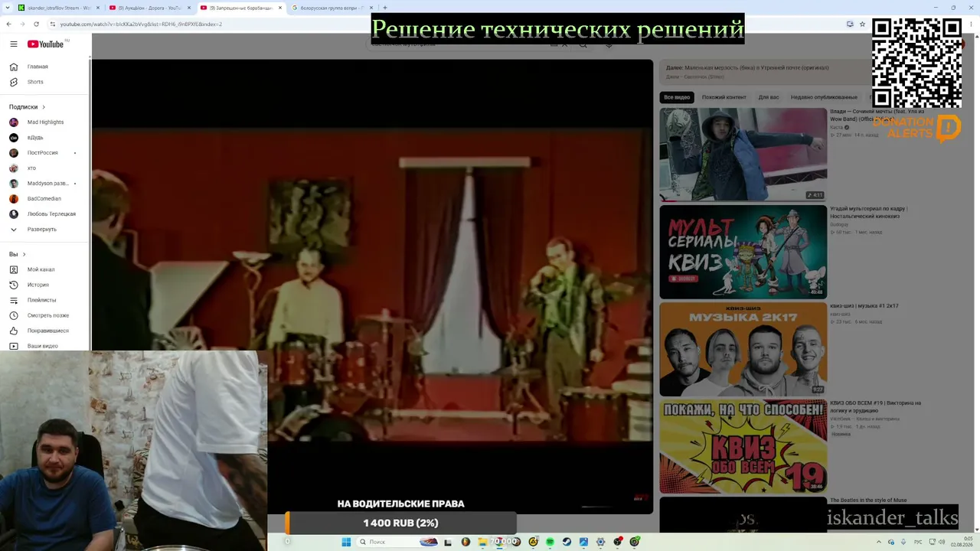
Task: Select the Недавно опубликованные filter chip
Action: [x=824, y=97]
